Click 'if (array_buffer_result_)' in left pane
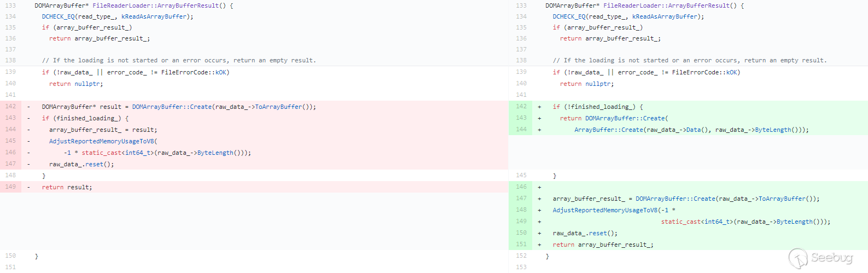Screen dimensions: 868x273 (x=87, y=27)
